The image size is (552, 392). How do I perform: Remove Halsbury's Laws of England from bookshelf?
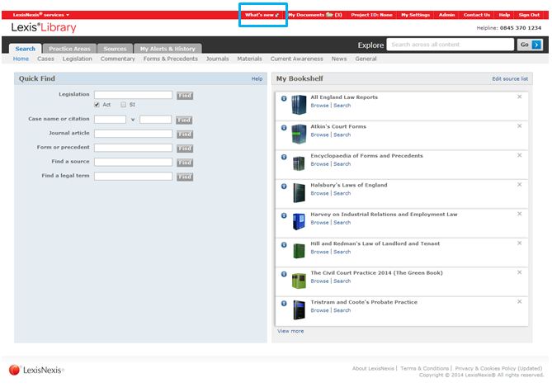pyautogui.click(x=519, y=185)
